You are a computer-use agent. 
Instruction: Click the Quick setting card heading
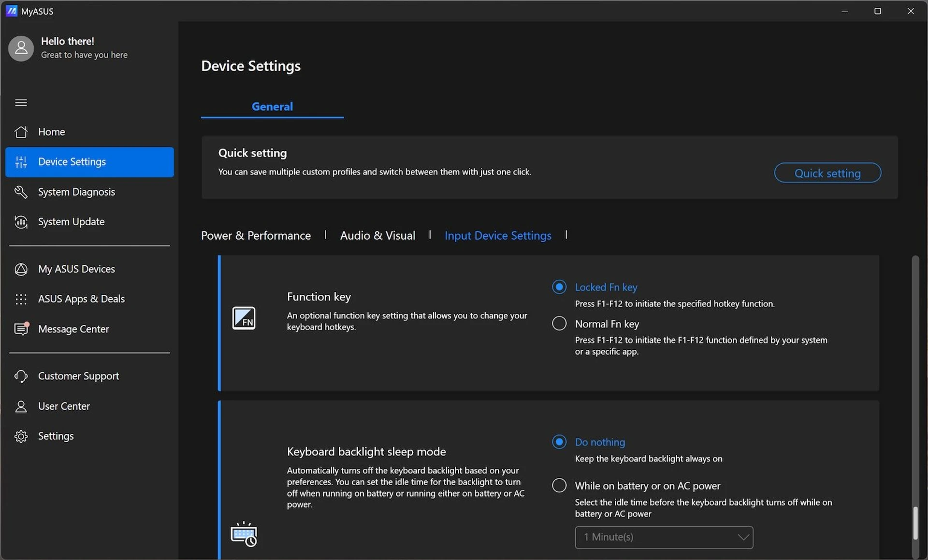coord(252,153)
